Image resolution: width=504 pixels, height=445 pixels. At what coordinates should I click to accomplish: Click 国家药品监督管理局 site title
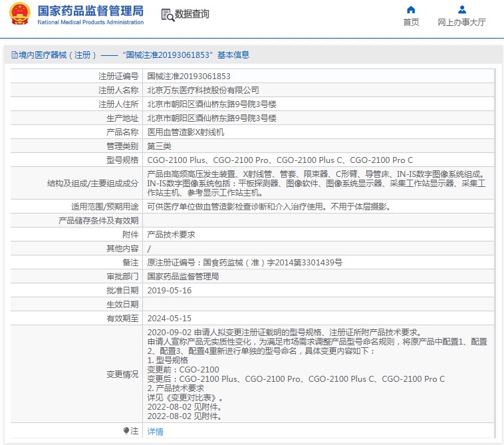(90, 11)
